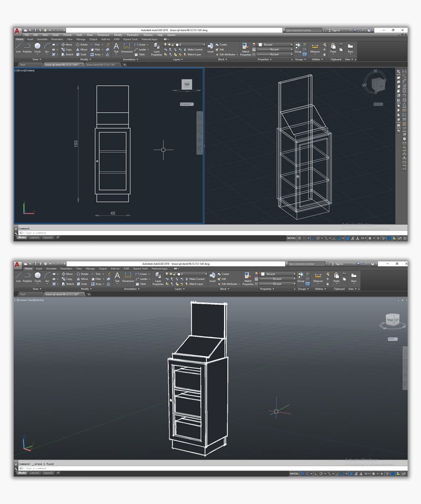Open Home ribbon tab in upper window

tap(19, 39)
